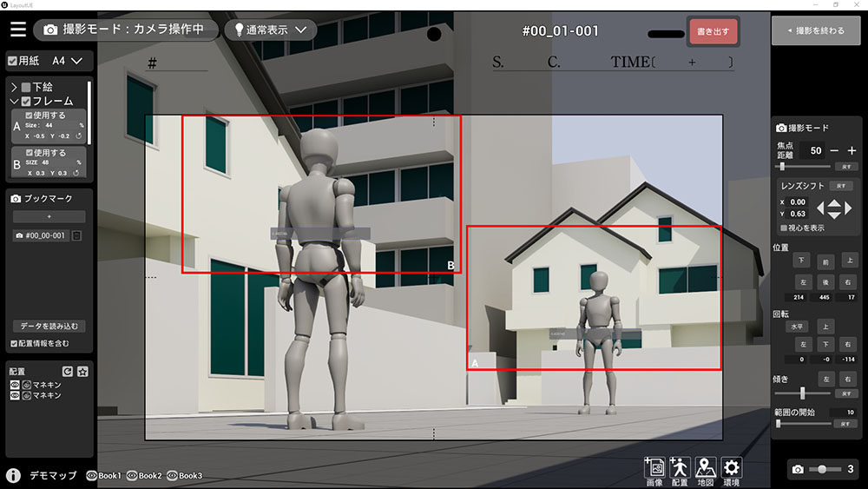The width and height of the screenshot is (868, 489).
Task: Toggle the 用紙 paper checkbox
Action: pos(12,61)
